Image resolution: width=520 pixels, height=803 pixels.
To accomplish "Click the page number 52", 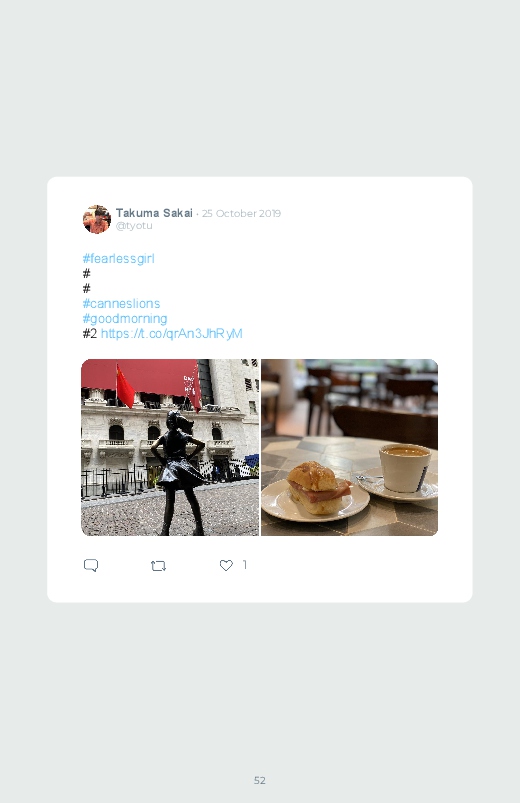I will click(260, 780).
